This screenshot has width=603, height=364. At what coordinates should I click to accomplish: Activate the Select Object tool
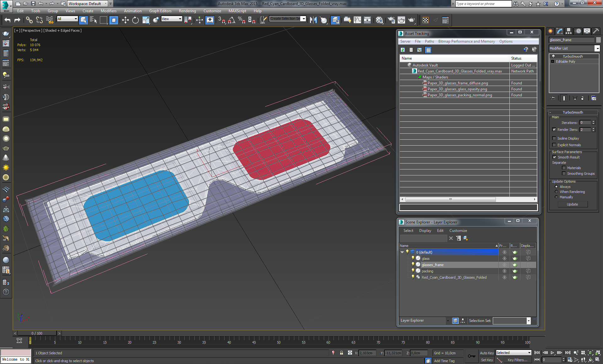click(x=83, y=20)
